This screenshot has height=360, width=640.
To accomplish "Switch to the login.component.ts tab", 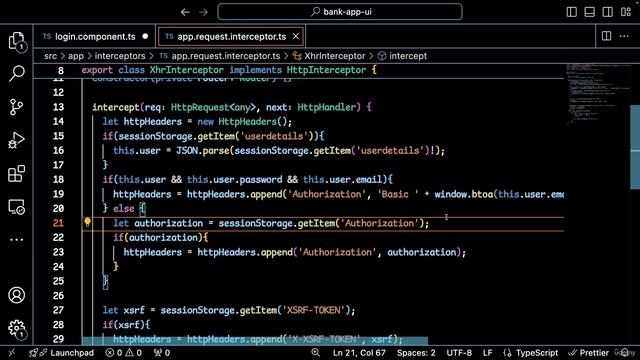I will point(95,36).
